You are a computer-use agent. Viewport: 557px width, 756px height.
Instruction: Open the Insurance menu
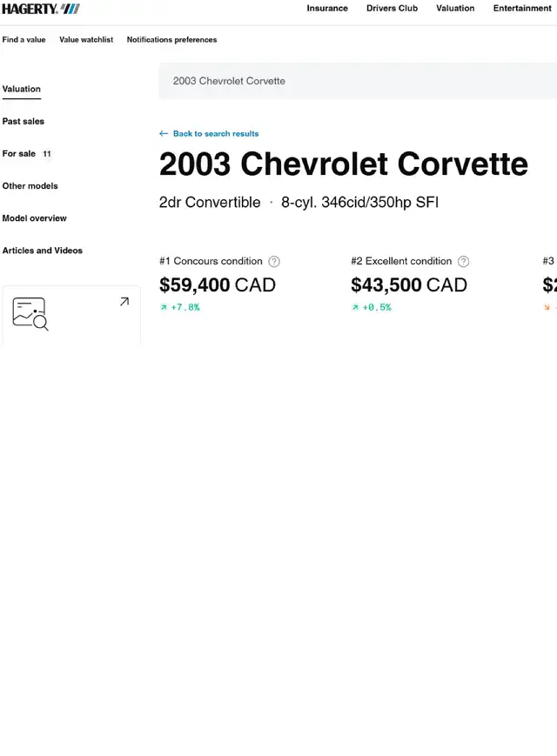pos(327,8)
